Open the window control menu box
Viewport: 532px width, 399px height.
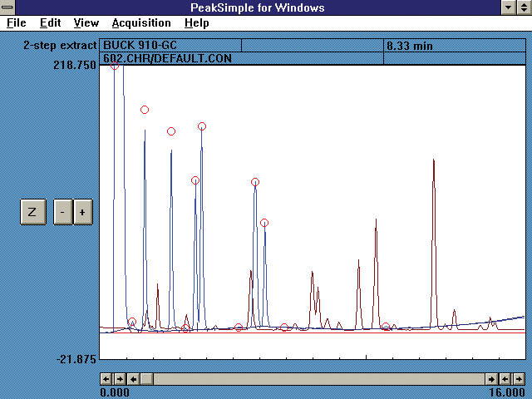pos(8,7)
